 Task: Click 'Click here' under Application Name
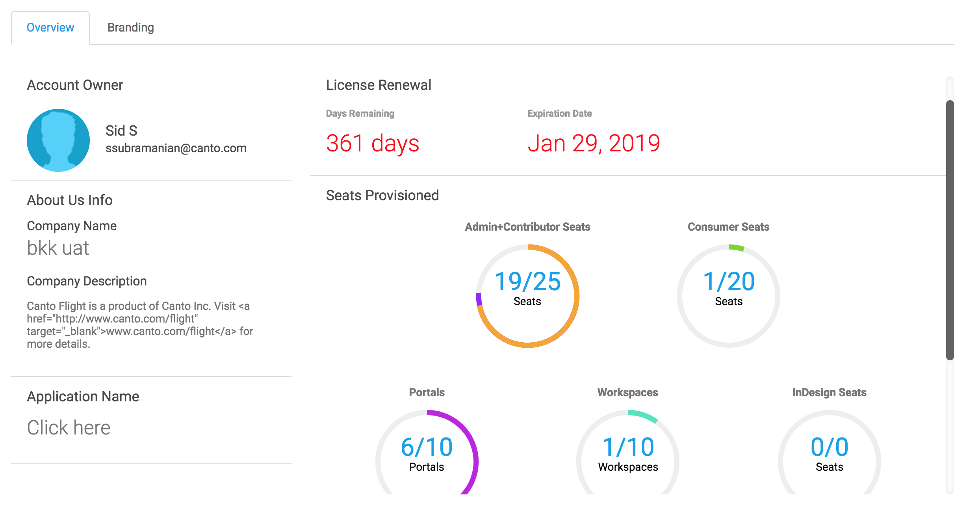pyautogui.click(x=69, y=428)
